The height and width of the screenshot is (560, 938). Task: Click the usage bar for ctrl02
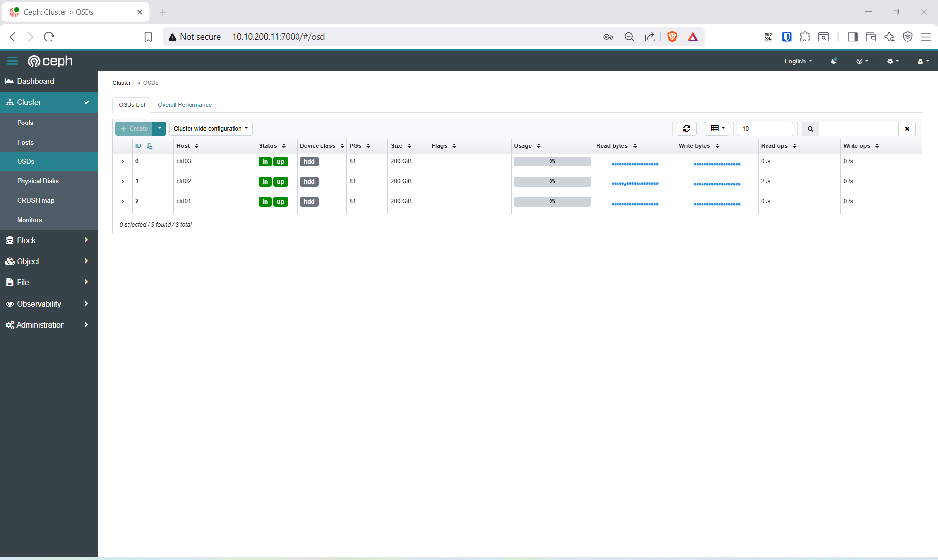click(x=552, y=181)
